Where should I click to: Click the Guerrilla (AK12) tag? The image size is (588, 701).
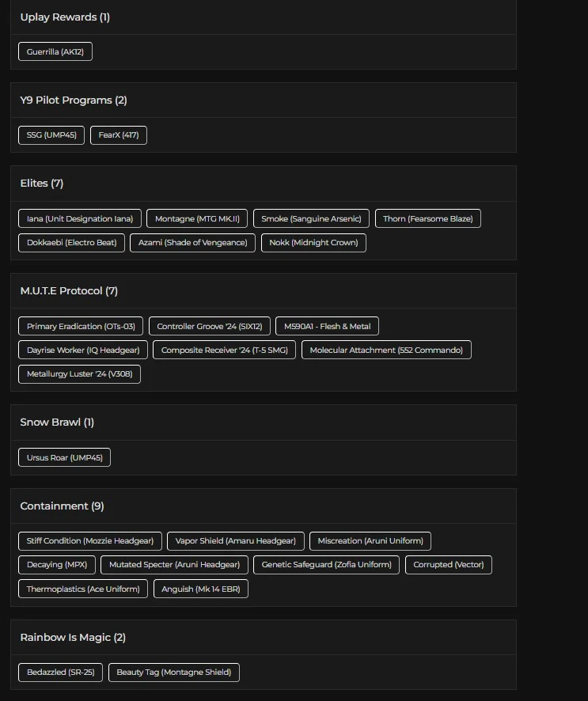pyautogui.click(x=55, y=52)
